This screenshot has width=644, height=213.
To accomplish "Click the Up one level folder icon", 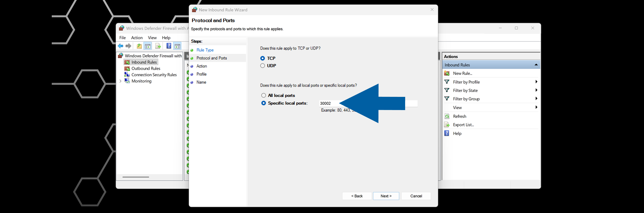I will click(x=139, y=46).
